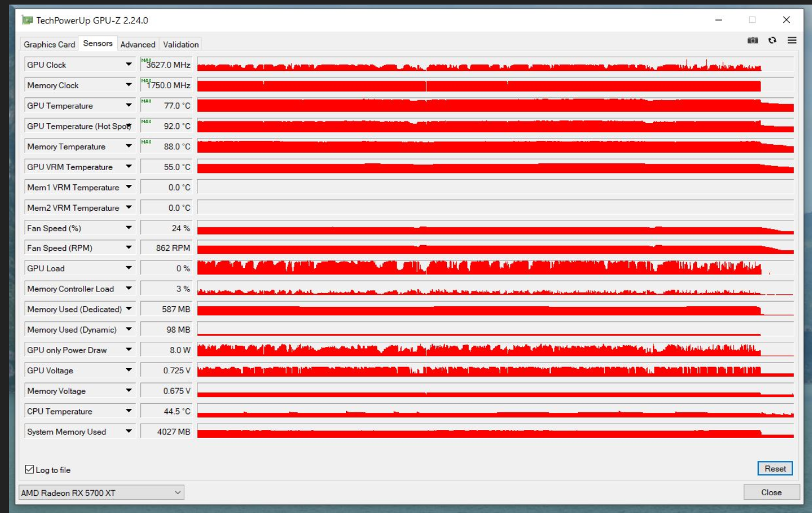Expand the GPU VRM Temperature dropdown

tap(129, 167)
